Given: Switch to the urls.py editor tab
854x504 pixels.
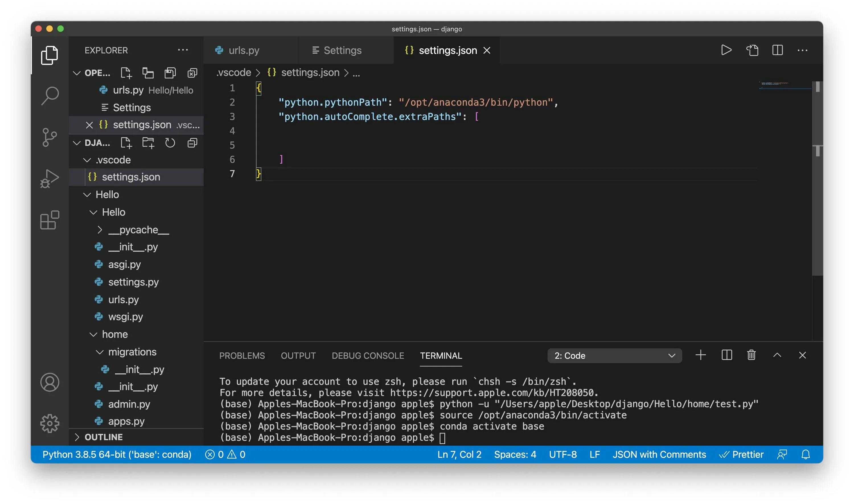Looking at the screenshot, I should 251,50.
